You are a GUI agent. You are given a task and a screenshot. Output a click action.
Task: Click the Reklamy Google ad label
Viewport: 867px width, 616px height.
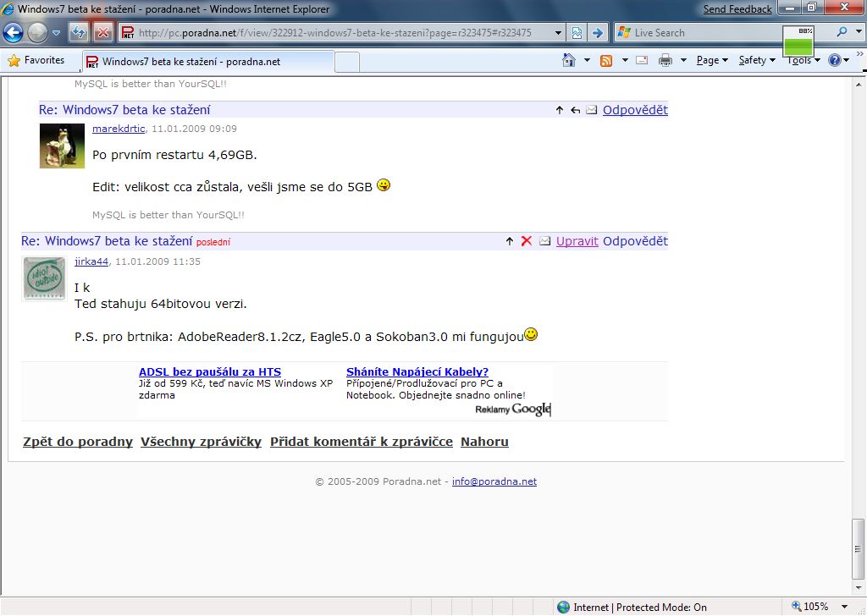click(x=513, y=409)
